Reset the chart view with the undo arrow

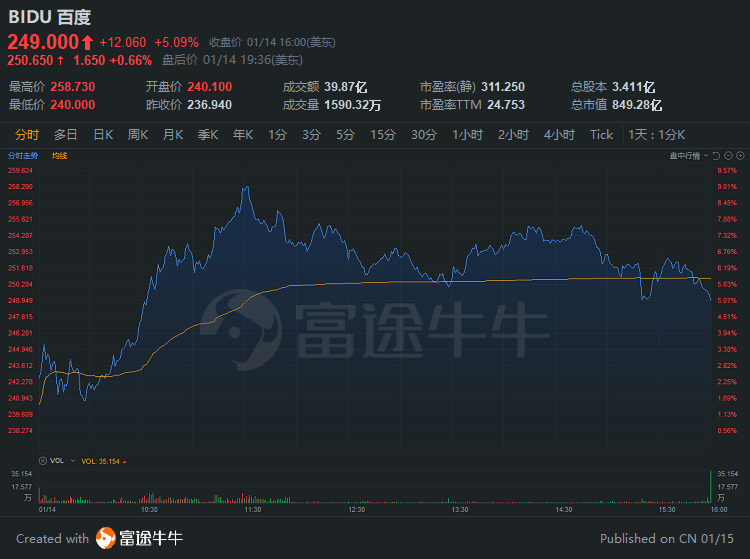[716, 156]
